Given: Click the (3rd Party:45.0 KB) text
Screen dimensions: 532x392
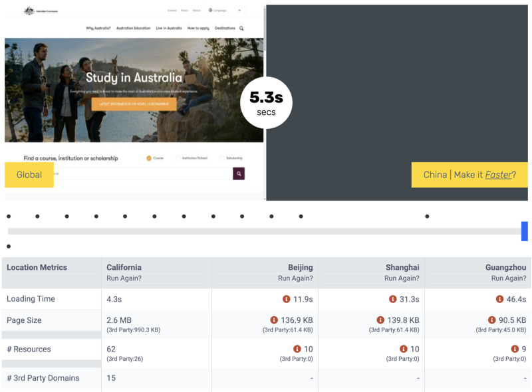Looking at the screenshot, I should click(x=501, y=330).
